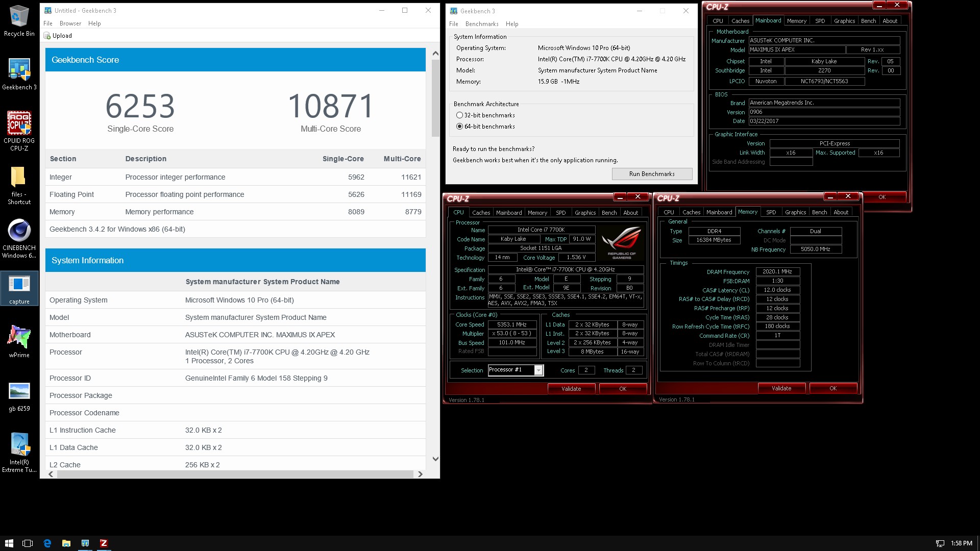Viewport: 980px width, 551px height.
Task: Click the scroll down arrow in Geekbench results
Action: [x=435, y=459]
